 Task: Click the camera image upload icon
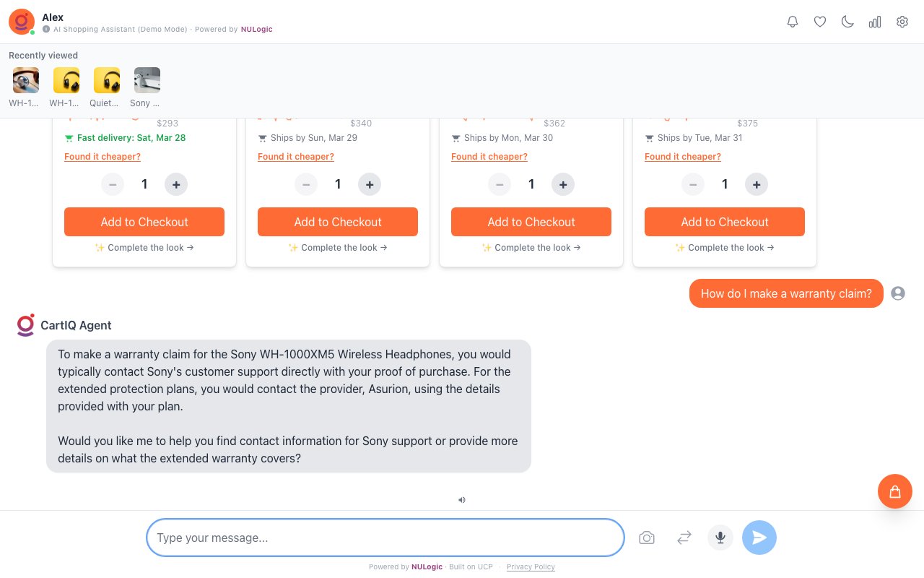coord(647,538)
